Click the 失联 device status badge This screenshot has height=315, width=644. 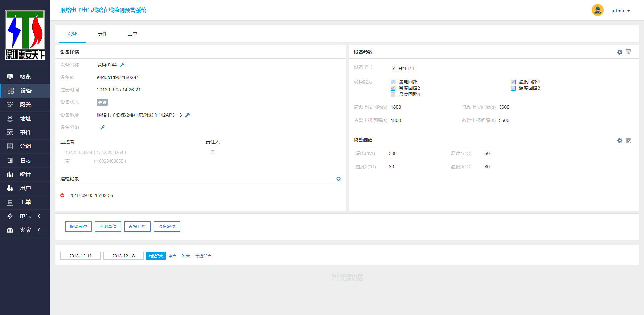point(102,102)
